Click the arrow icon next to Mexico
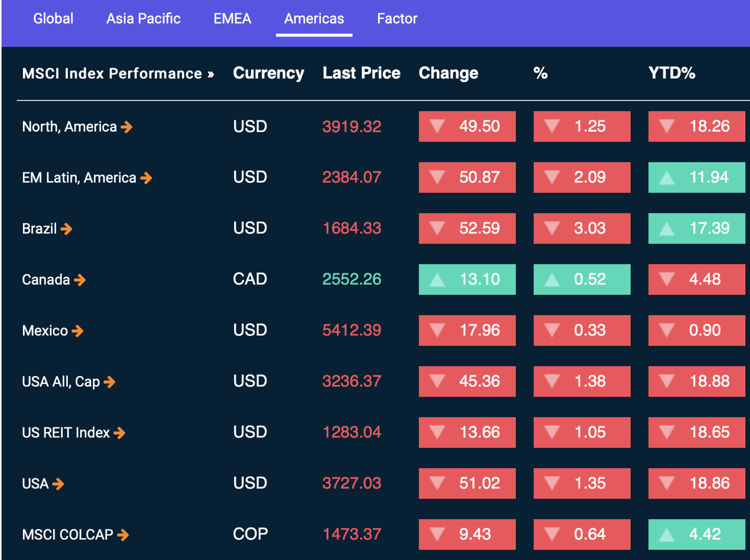 click(78, 331)
